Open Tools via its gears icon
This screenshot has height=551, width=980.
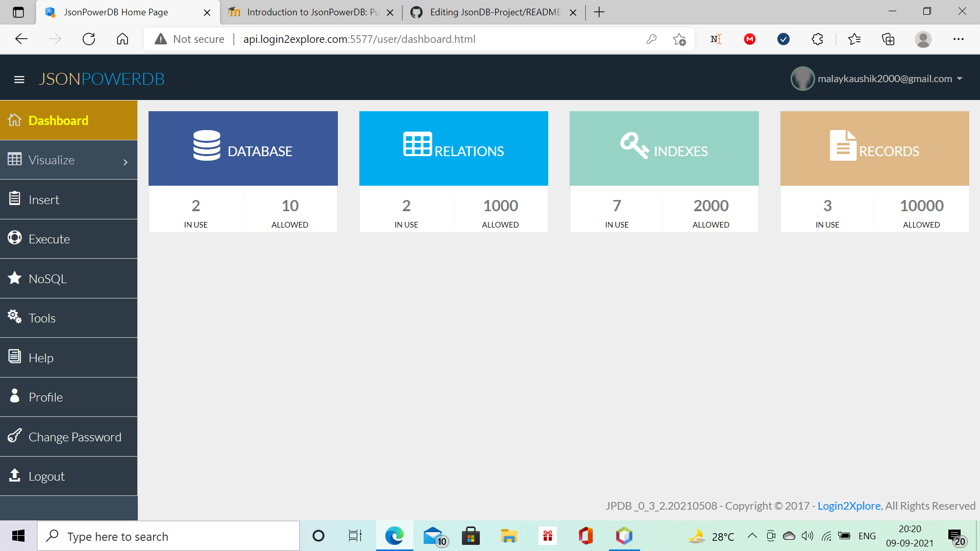click(14, 317)
